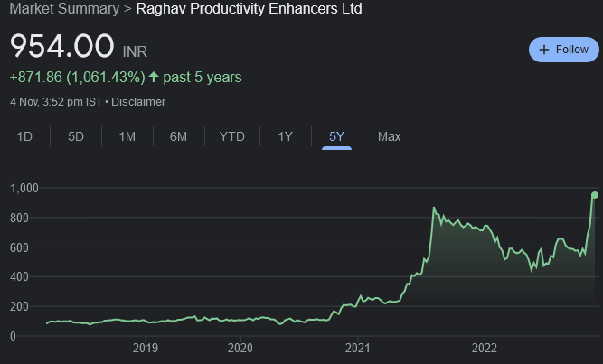Click the Raghav Productivity Enhancers Ltd title

249,9
